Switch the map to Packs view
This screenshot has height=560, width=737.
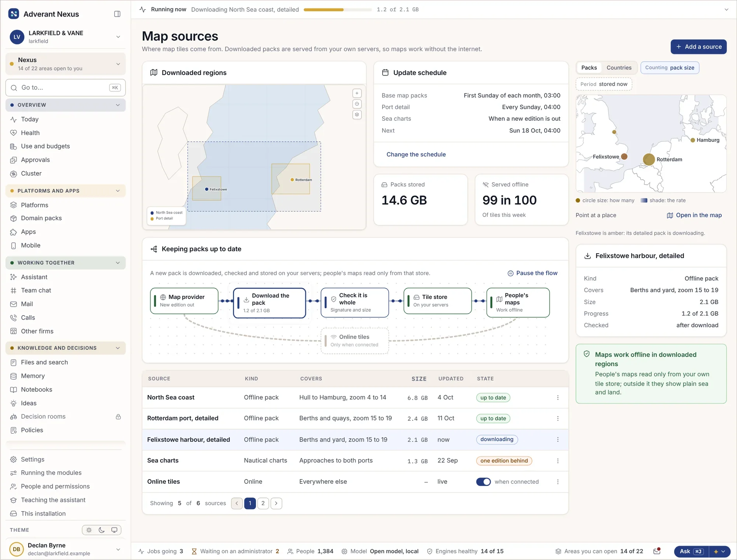589,68
